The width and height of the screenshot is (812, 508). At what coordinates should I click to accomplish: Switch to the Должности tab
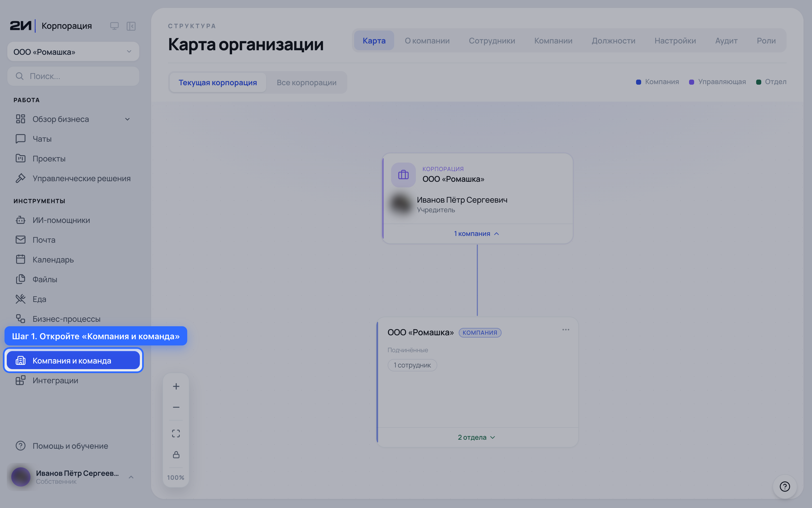pos(613,41)
